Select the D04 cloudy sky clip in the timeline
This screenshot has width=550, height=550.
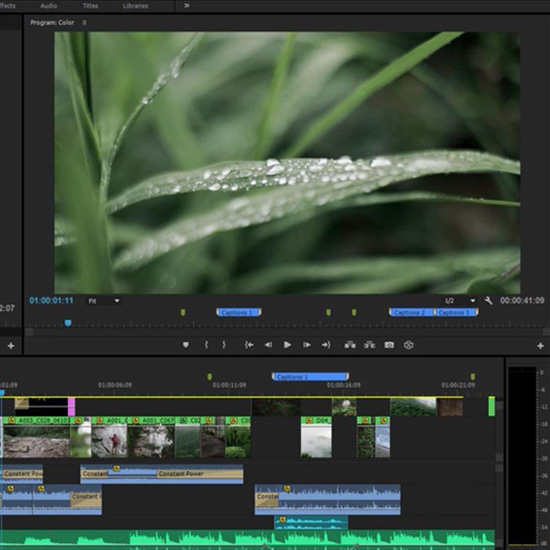point(316,437)
